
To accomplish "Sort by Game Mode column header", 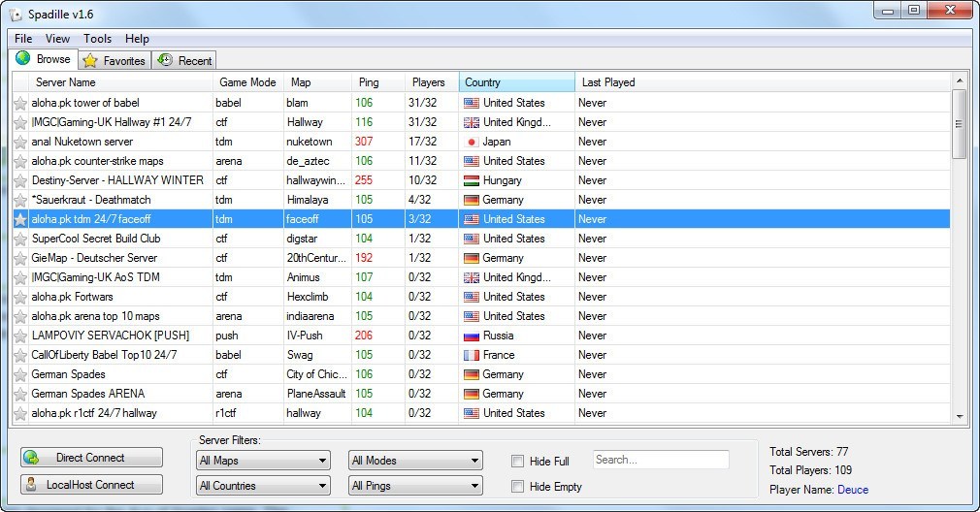I will pos(248,82).
